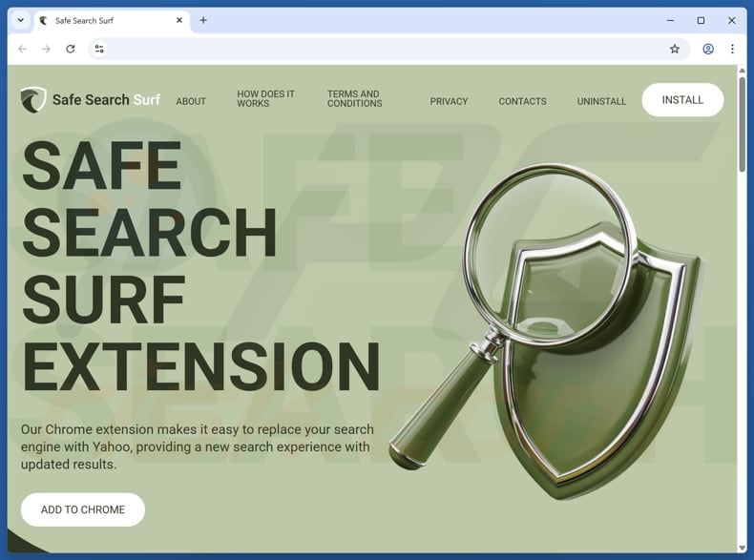
Task: Bookmark this page with the star icon
Action: point(675,49)
